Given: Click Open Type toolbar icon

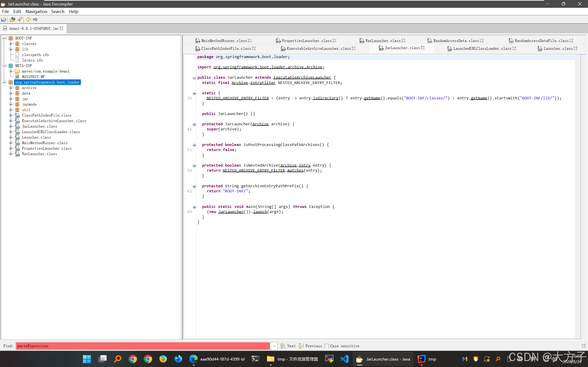Looking at the screenshot, I should 12,20.
